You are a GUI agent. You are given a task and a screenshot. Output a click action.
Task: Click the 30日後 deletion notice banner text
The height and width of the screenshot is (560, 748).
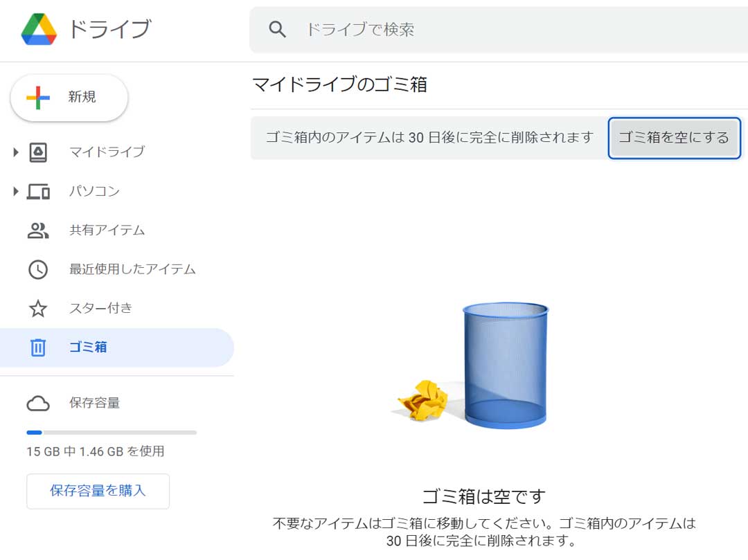click(429, 138)
